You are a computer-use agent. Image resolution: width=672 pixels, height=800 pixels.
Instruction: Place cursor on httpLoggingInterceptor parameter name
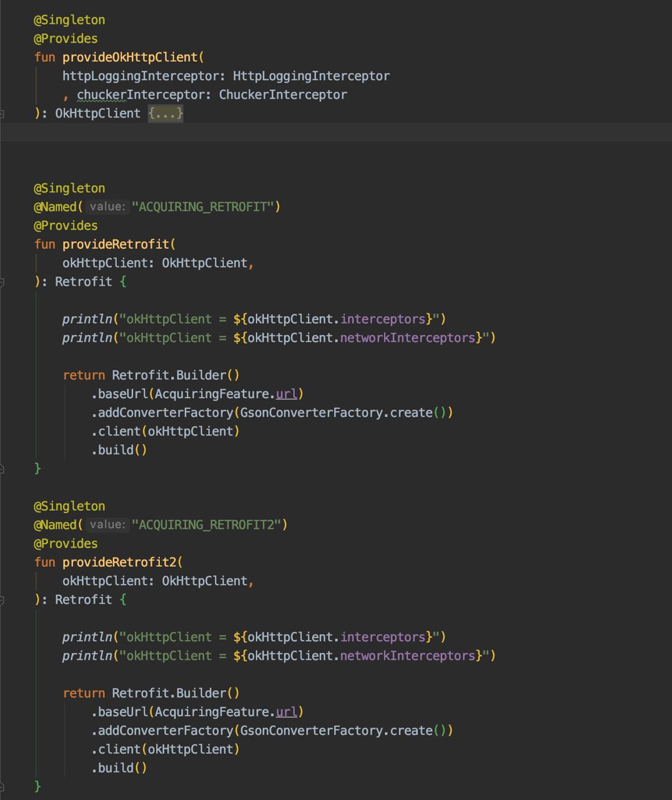click(x=141, y=76)
